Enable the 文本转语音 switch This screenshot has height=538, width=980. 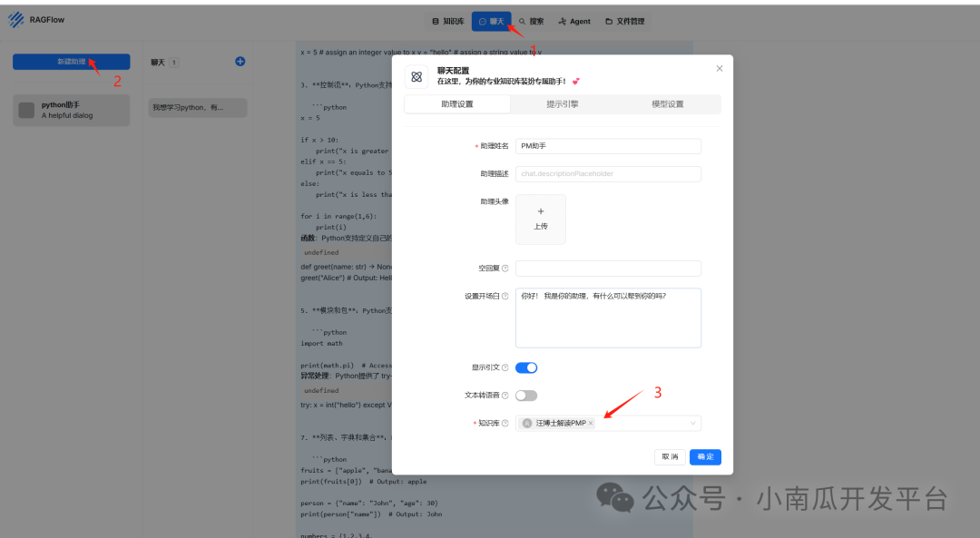pyautogui.click(x=526, y=396)
